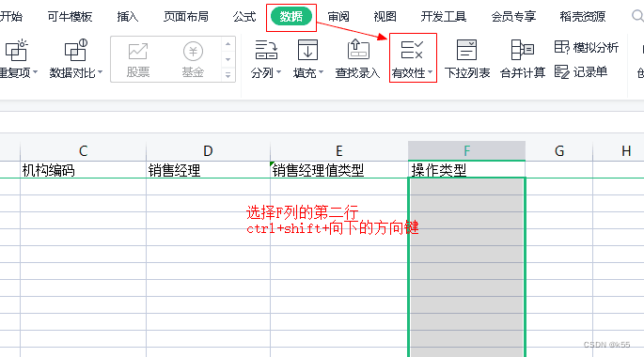Switch to the 视图 tab

coord(385,17)
